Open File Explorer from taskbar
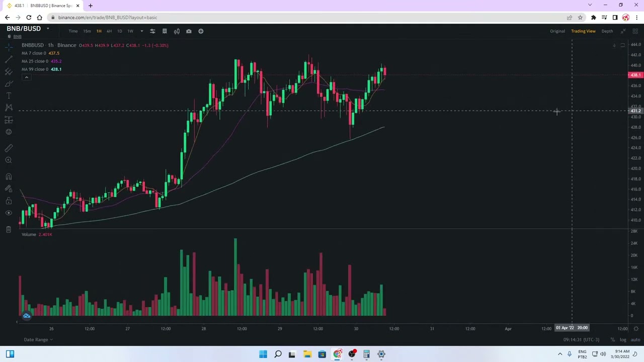 (307, 354)
